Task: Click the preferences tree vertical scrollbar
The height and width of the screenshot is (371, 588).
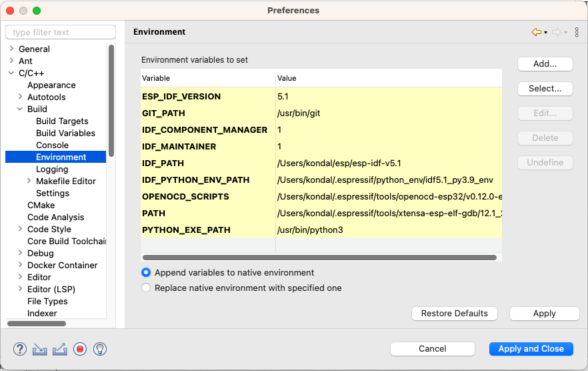Action: 111,101
